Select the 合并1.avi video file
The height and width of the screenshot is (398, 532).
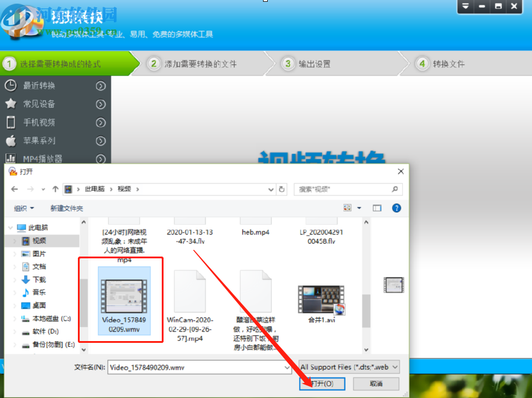[x=321, y=303]
